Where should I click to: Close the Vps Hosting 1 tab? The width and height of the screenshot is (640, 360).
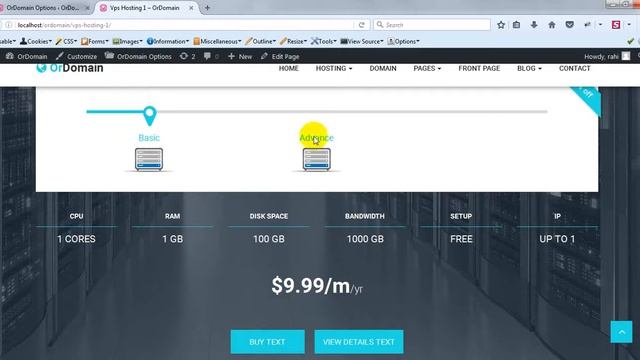[191, 8]
